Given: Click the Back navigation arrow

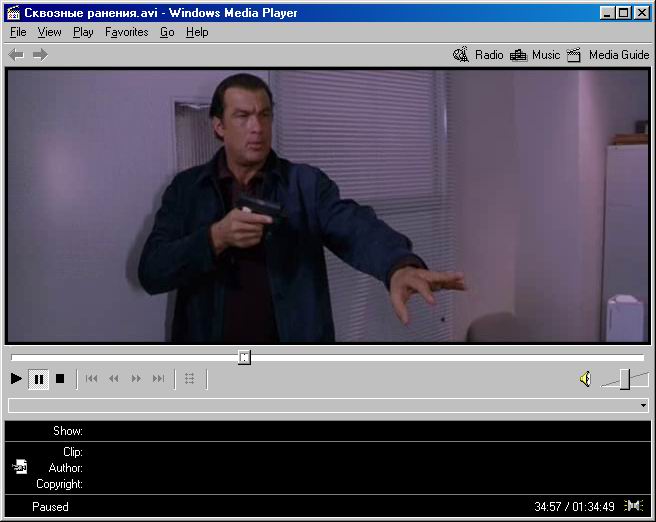Looking at the screenshot, I should pos(16,55).
